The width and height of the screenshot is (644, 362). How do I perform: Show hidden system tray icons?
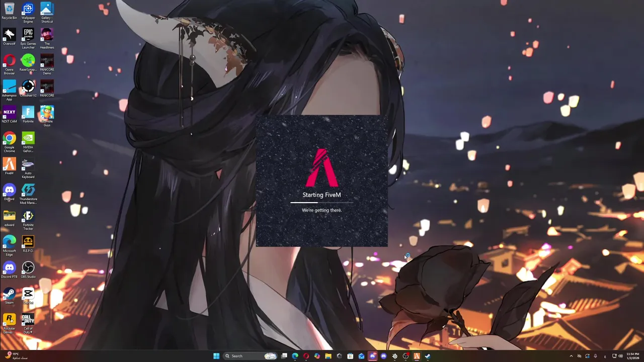(571, 356)
